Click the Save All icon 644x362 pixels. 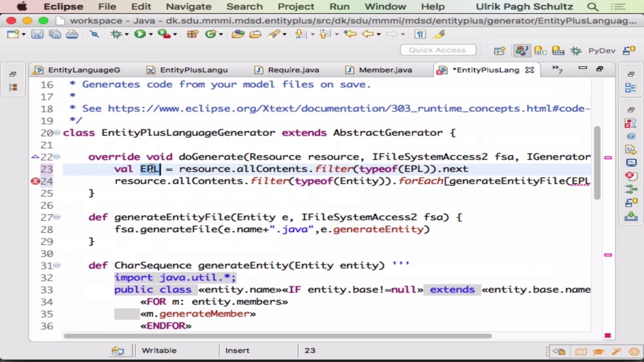54,34
